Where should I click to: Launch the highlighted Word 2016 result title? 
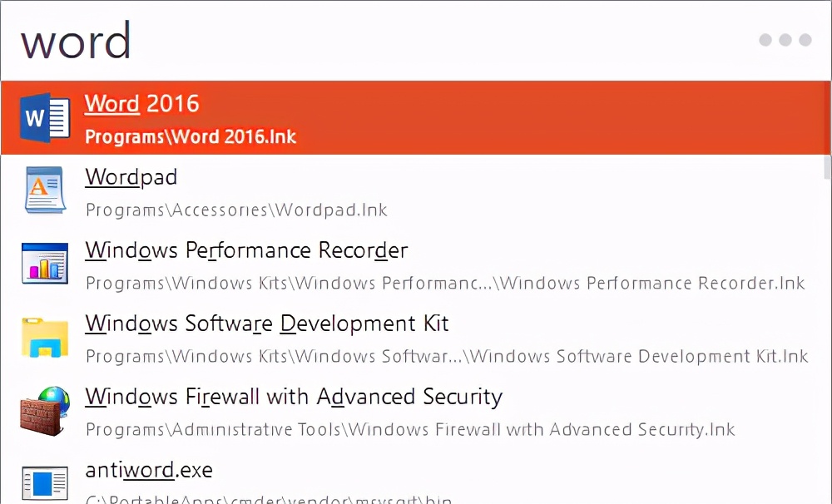tap(142, 104)
